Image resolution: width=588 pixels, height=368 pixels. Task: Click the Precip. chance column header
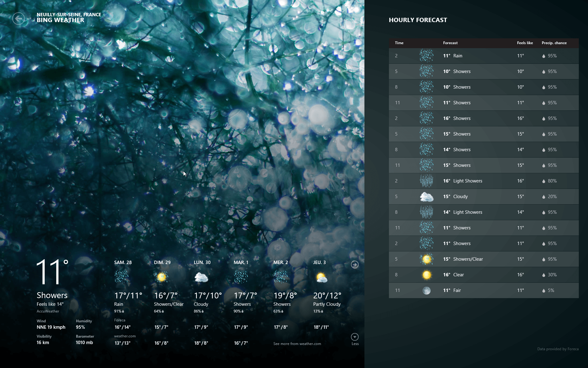(554, 43)
